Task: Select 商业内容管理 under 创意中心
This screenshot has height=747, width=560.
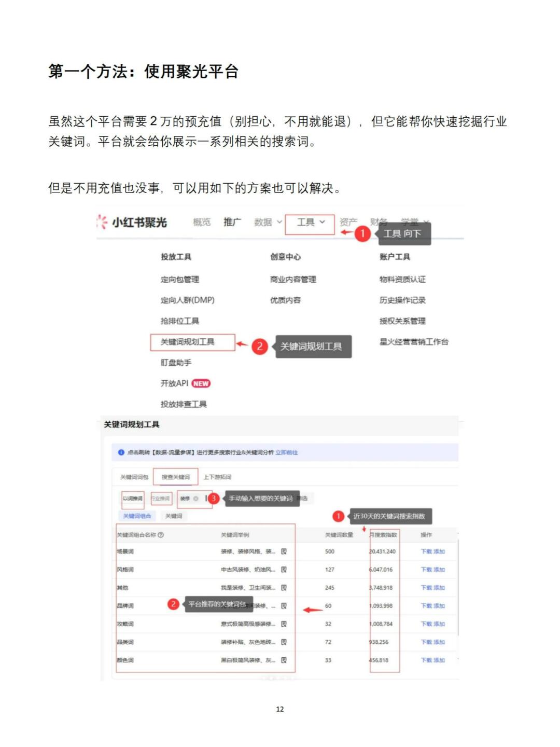Action: (293, 279)
